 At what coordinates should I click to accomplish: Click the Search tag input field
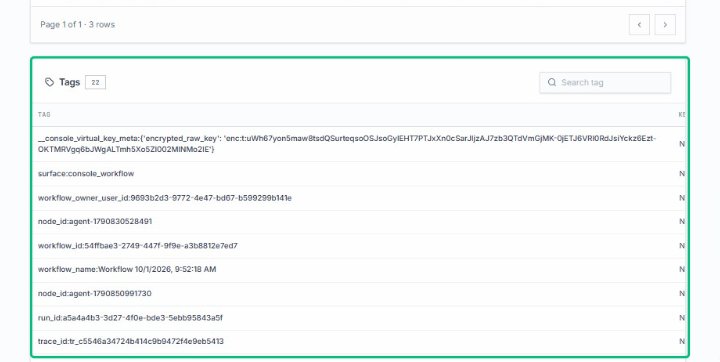(x=605, y=83)
